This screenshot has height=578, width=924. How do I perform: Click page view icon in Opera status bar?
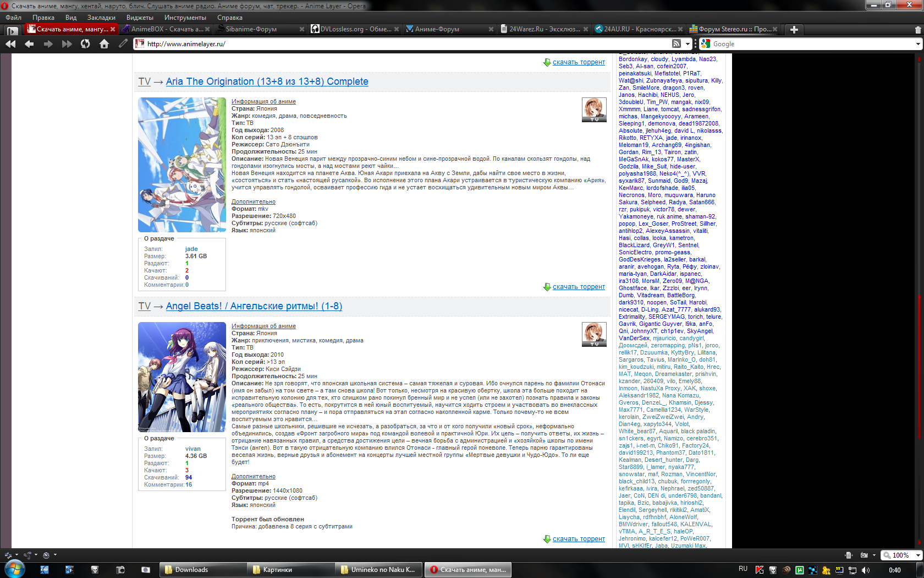[x=849, y=555]
